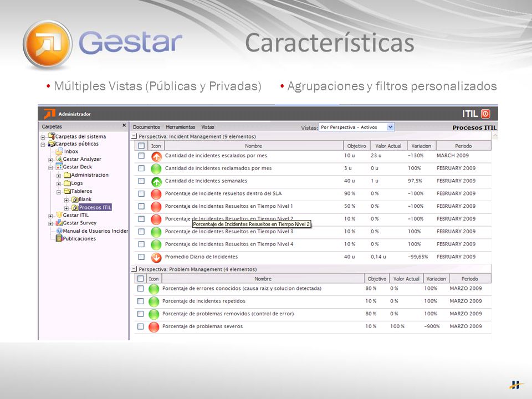Sort by Periodo column in Problem Management

coord(470,279)
